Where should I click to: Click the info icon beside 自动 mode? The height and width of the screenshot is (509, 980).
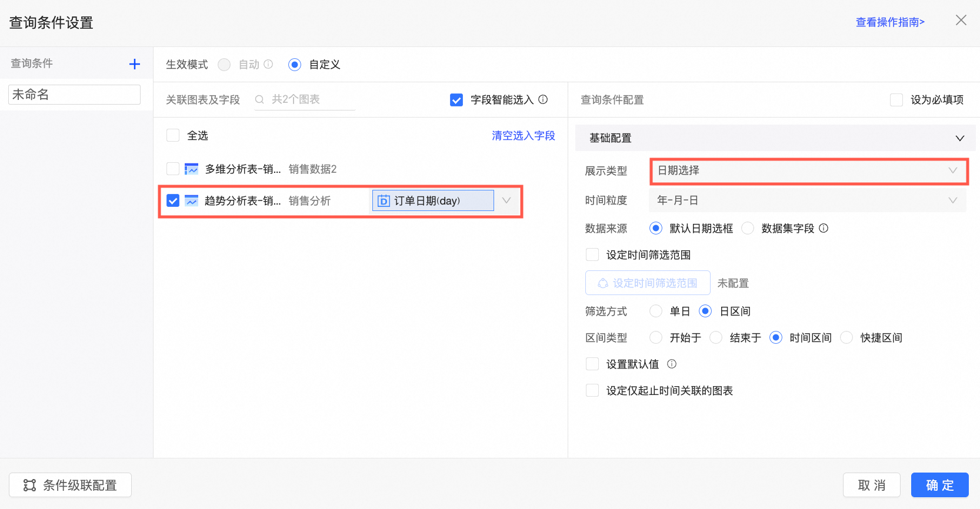[x=268, y=64]
